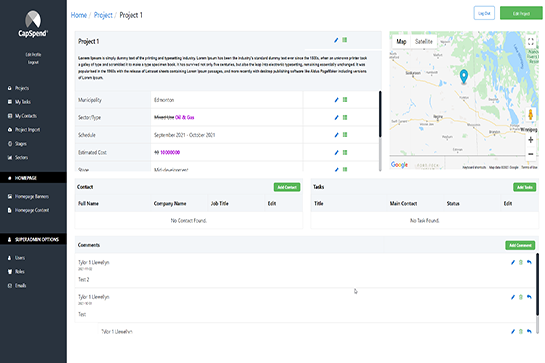Open Homepage Banners in the sidebar

tap(32, 196)
